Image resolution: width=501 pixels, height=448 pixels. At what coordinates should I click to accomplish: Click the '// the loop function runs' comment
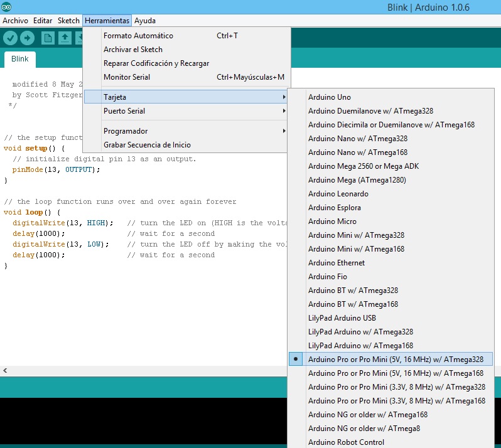[120, 201]
